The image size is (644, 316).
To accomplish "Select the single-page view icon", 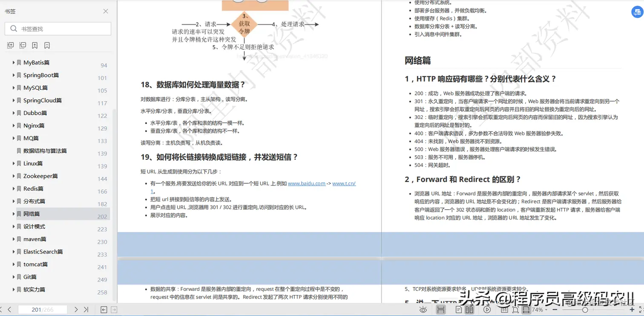I will click(x=459, y=309).
